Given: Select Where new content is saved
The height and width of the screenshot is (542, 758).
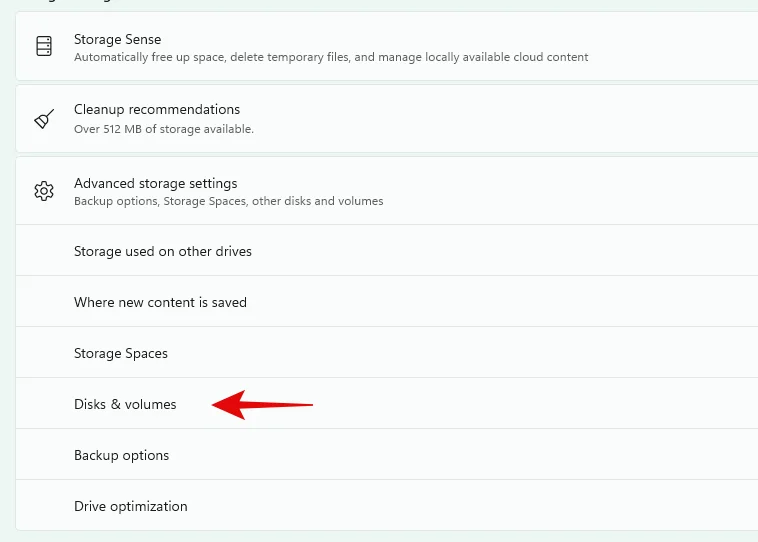Looking at the screenshot, I should coord(160,302).
